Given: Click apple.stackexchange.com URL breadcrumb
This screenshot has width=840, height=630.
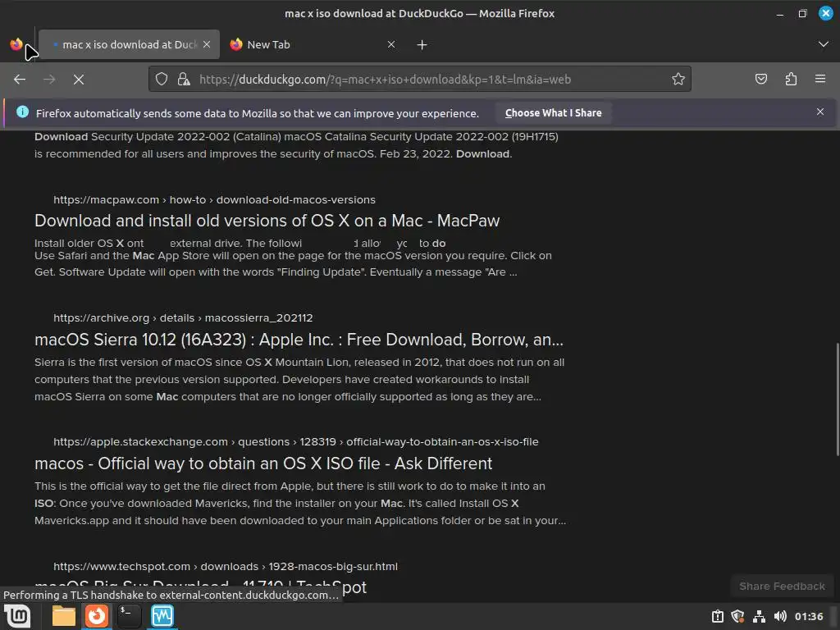Looking at the screenshot, I should point(295,442).
